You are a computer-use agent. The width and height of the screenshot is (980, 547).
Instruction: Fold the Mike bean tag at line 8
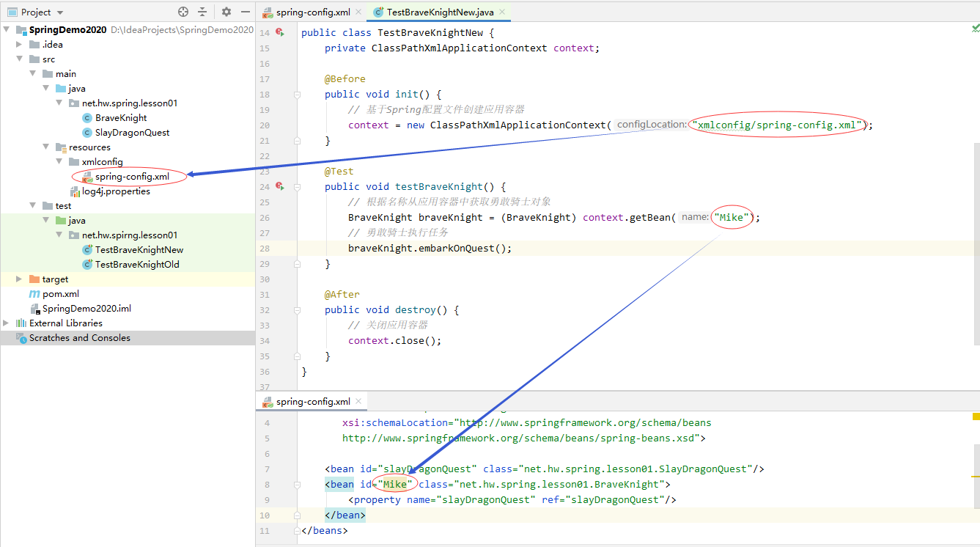pyautogui.click(x=297, y=485)
